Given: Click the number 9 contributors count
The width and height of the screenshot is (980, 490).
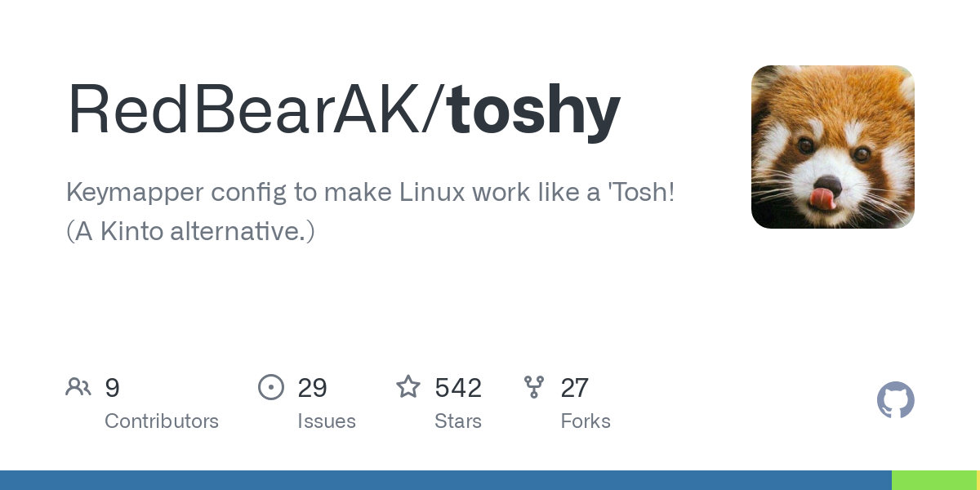Looking at the screenshot, I should pos(112,388).
